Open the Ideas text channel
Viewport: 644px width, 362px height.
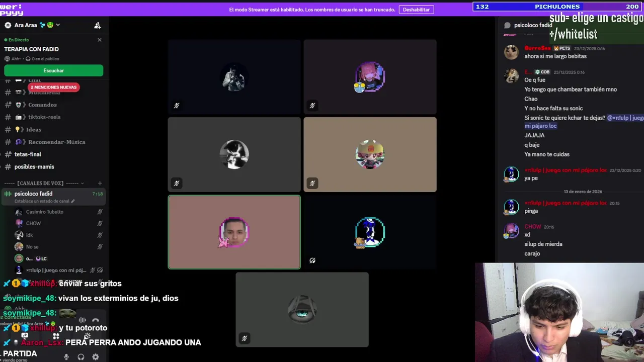(34, 130)
